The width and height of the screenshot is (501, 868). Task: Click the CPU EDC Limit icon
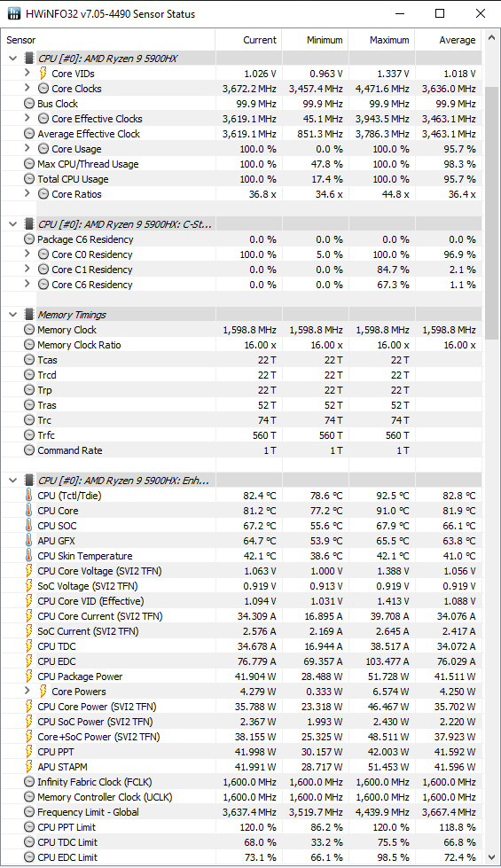29,857
